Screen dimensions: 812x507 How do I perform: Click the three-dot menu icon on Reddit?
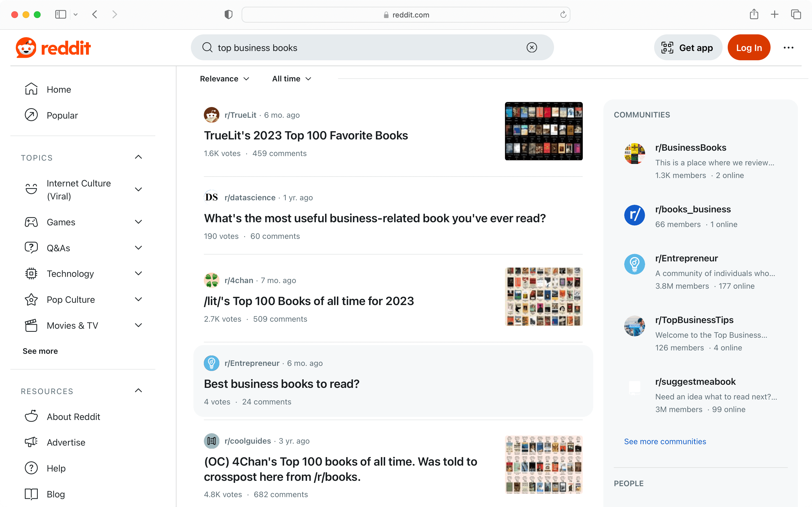pos(789,47)
